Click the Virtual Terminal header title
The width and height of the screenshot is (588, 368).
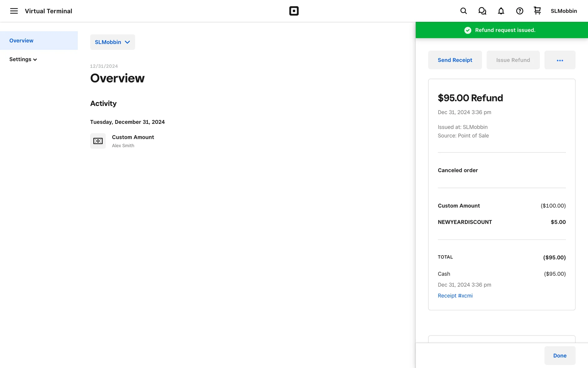pyautogui.click(x=48, y=11)
